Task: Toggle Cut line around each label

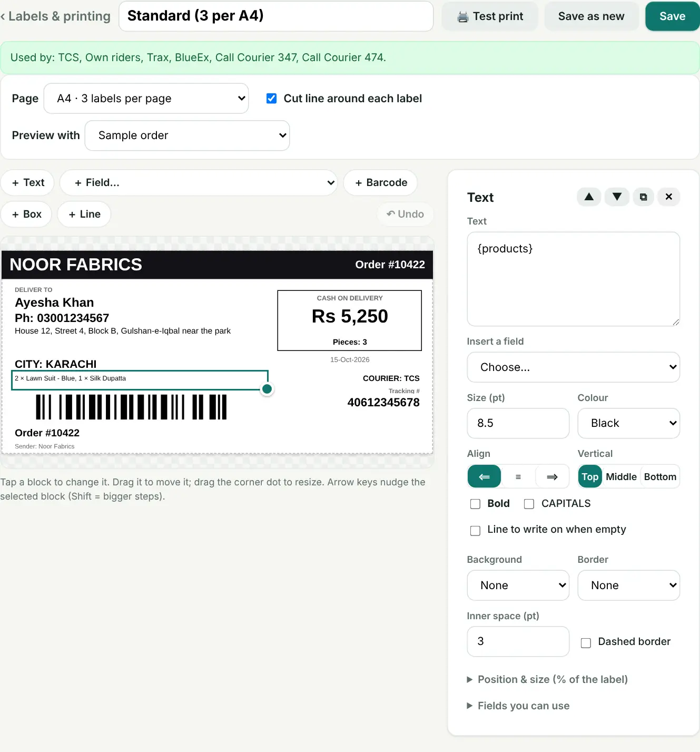Action: pyautogui.click(x=272, y=99)
